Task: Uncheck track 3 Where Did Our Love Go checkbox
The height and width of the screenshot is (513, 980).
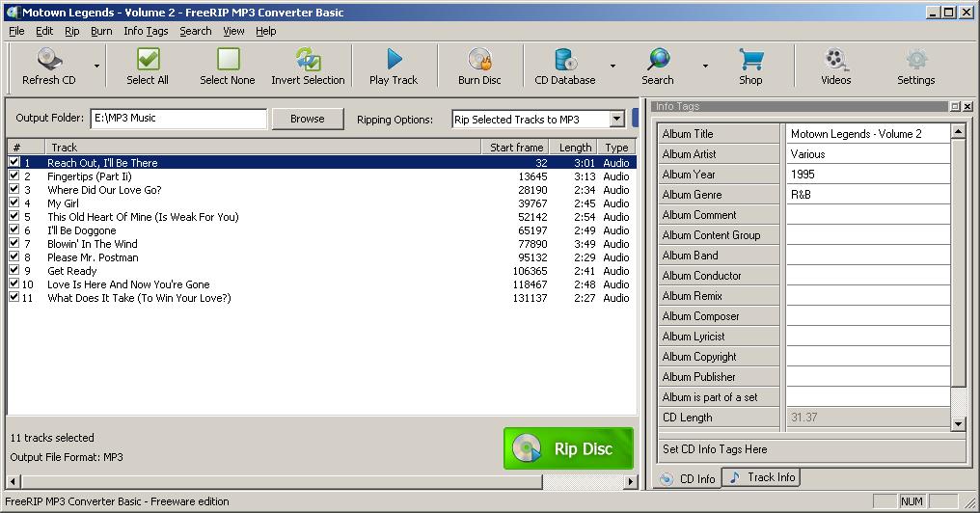Action: 14,189
